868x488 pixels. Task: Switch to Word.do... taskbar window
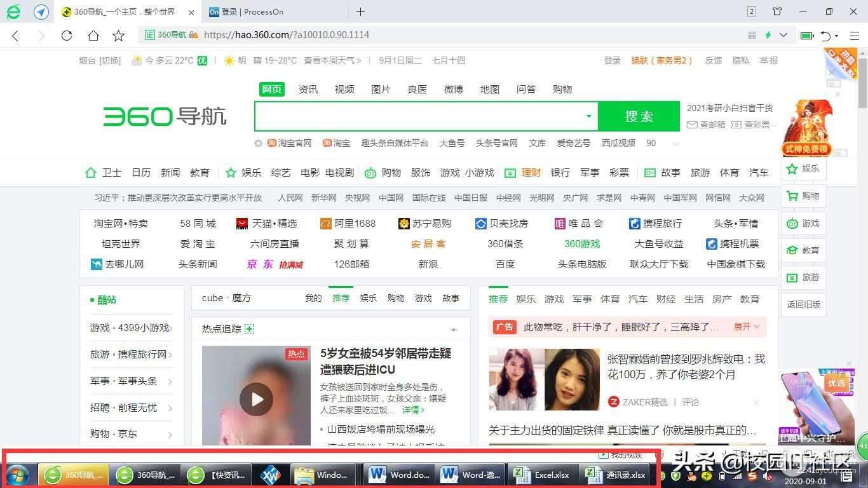click(400, 475)
